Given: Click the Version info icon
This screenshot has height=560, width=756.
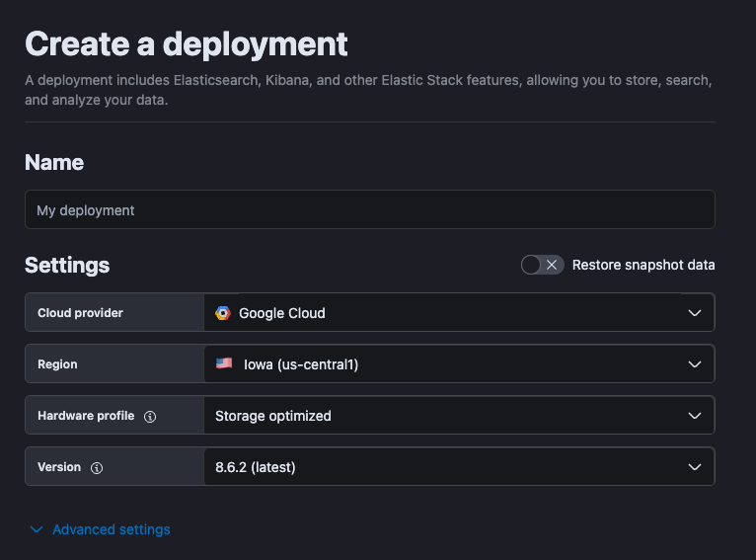Looking at the screenshot, I should coord(97,468).
